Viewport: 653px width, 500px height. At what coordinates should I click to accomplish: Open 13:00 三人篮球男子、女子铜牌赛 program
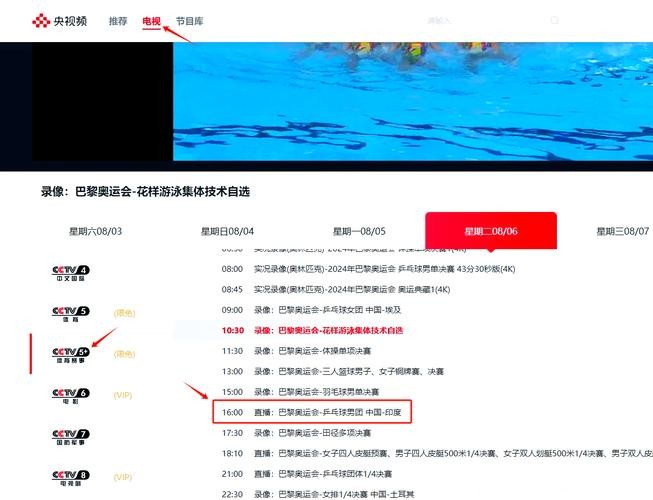click(x=332, y=371)
